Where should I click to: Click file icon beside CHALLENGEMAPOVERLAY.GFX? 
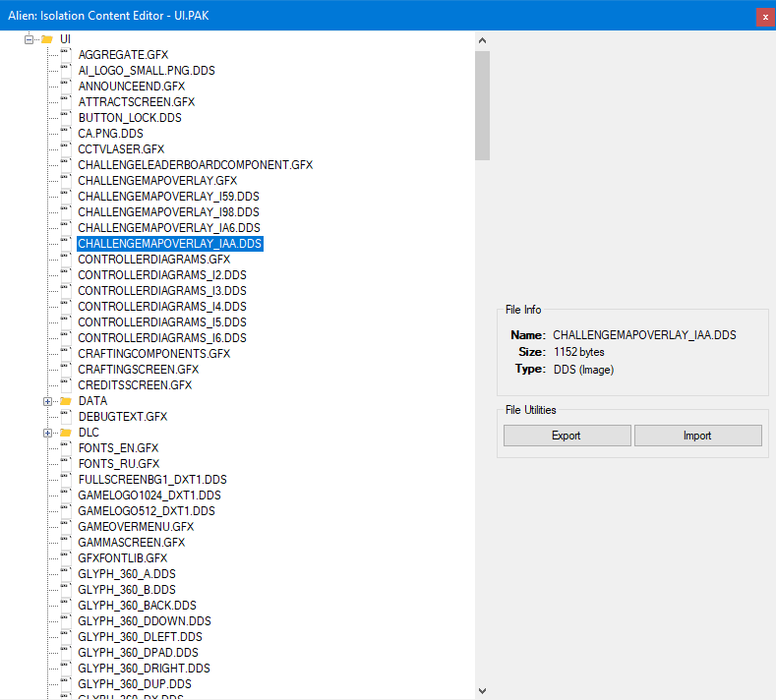66,181
